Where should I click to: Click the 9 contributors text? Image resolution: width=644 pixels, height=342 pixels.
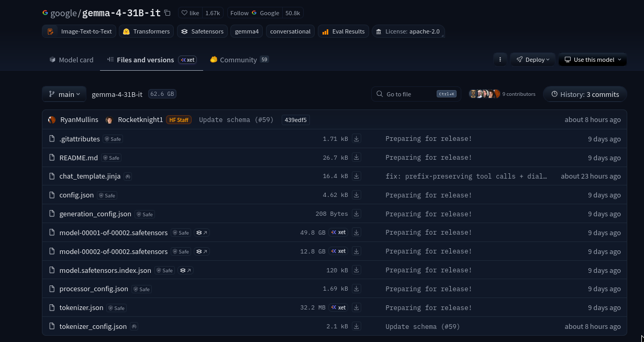(x=519, y=94)
